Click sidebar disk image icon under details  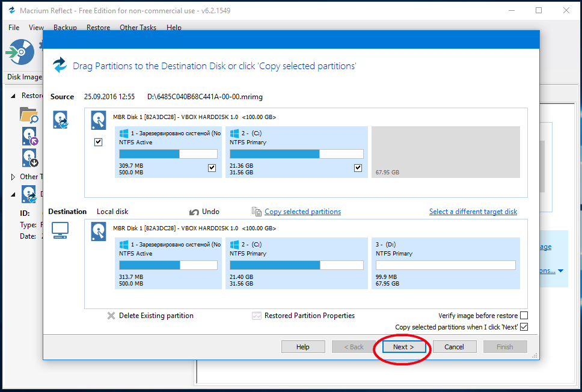(x=29, y=194)
